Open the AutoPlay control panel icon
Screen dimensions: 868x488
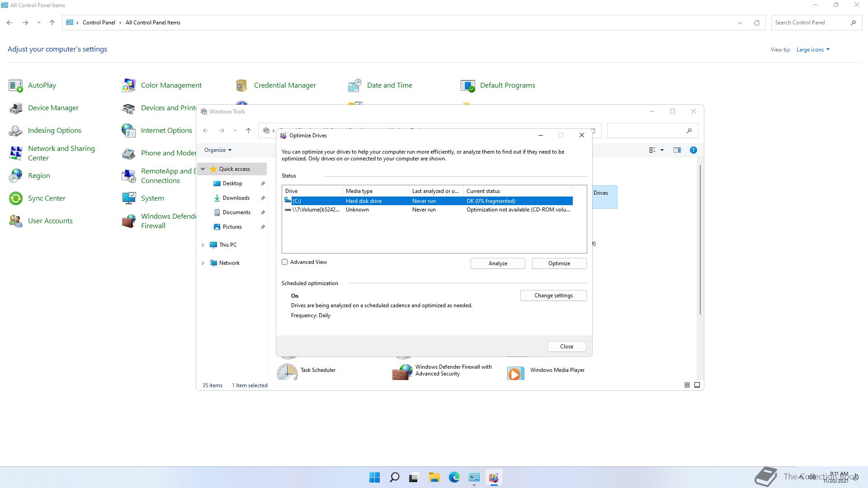(16, 85)
